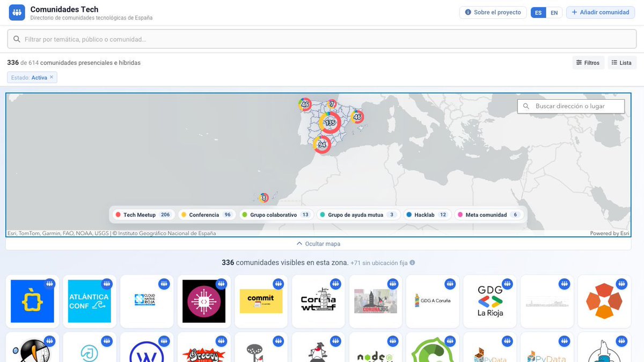Screen dimensions: 644x362
Task: Open the CoruñaJUG community card
Action: (x=376, y=301)
